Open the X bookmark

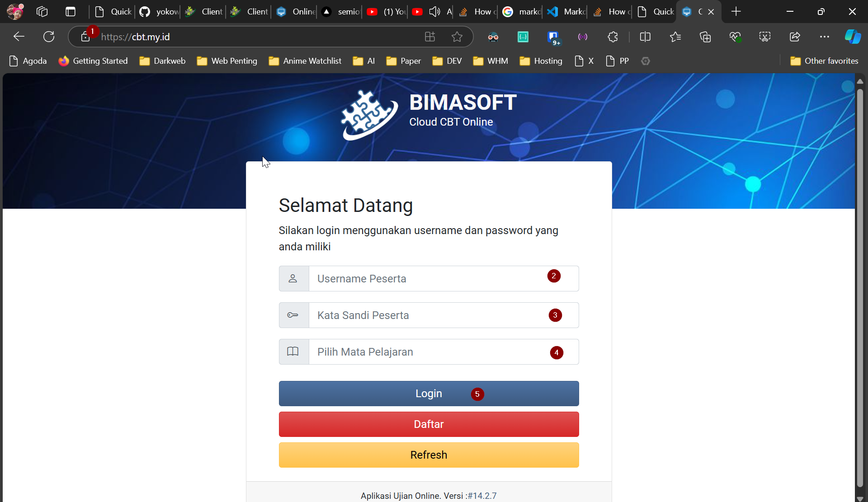pyautogui.click(x=584, y=61)
